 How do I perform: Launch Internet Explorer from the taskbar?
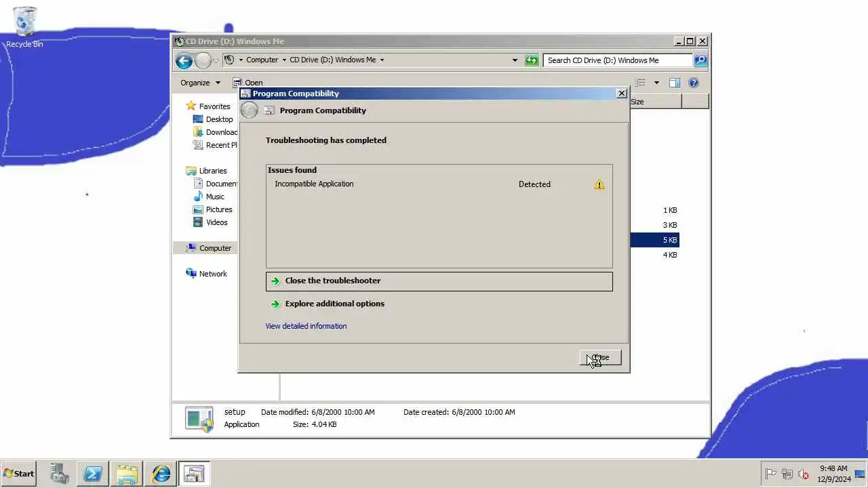[x=161, y=474]
